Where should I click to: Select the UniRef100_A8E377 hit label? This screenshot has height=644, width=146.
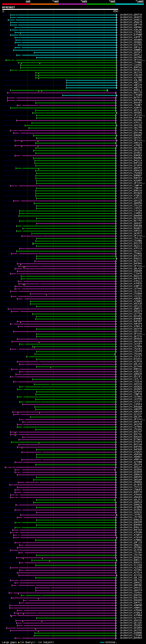131,82
